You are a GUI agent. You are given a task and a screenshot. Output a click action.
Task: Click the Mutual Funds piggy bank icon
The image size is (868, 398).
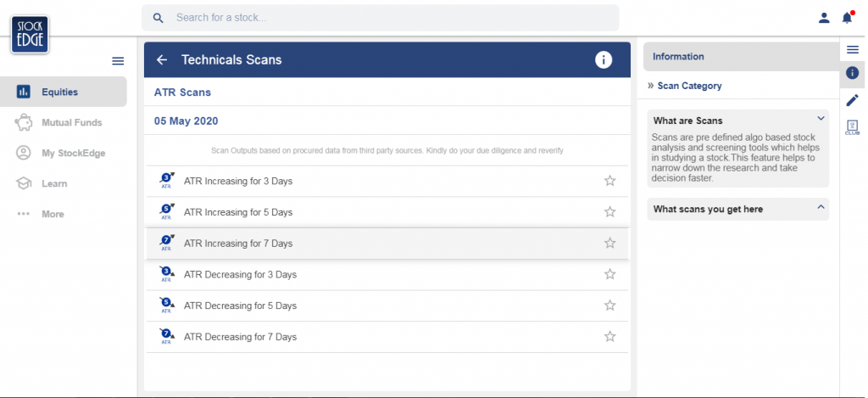[x=23, y=122]
